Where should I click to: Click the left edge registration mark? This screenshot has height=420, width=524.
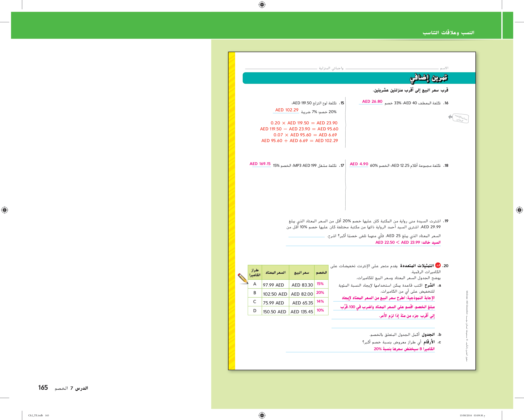5,210
